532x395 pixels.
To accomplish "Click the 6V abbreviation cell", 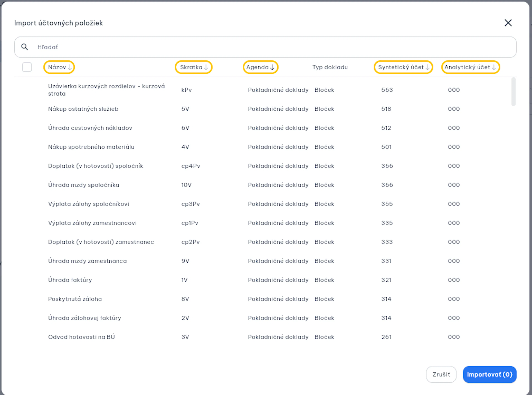I will point(185,128).
